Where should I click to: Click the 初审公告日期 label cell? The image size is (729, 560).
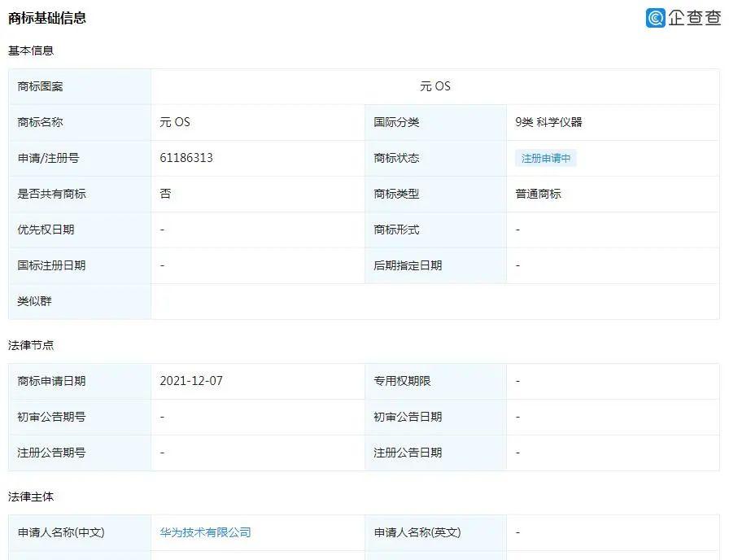point(435,418)
